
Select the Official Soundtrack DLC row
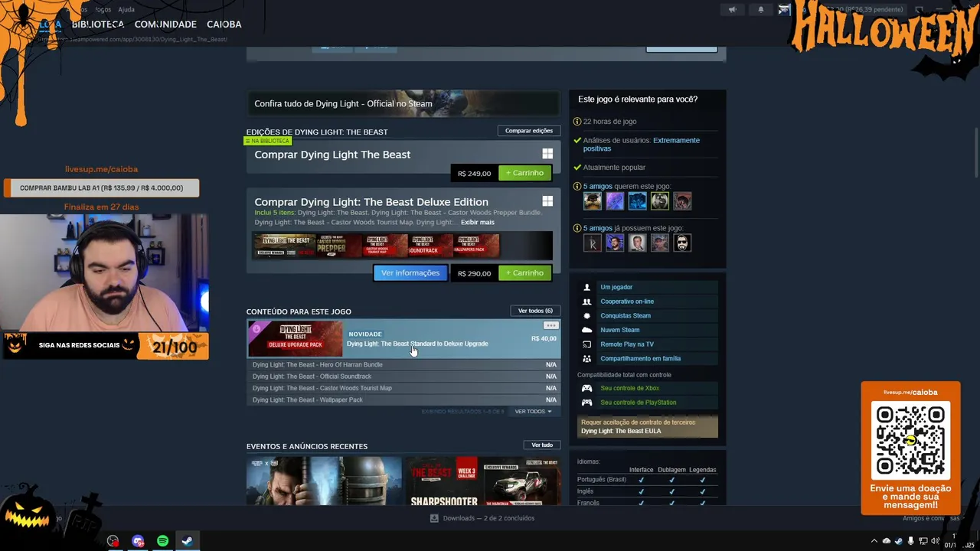[x=403, y=377]
